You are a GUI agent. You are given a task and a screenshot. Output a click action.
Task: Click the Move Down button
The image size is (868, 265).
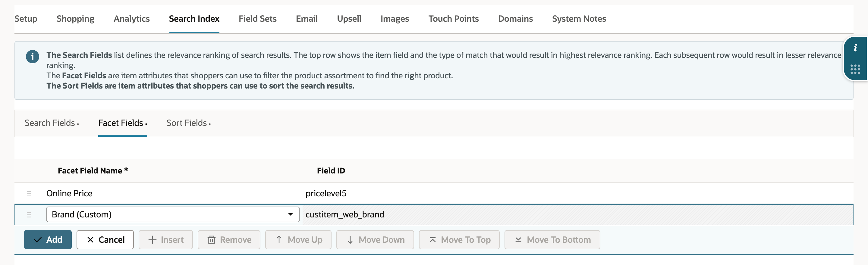375,240
